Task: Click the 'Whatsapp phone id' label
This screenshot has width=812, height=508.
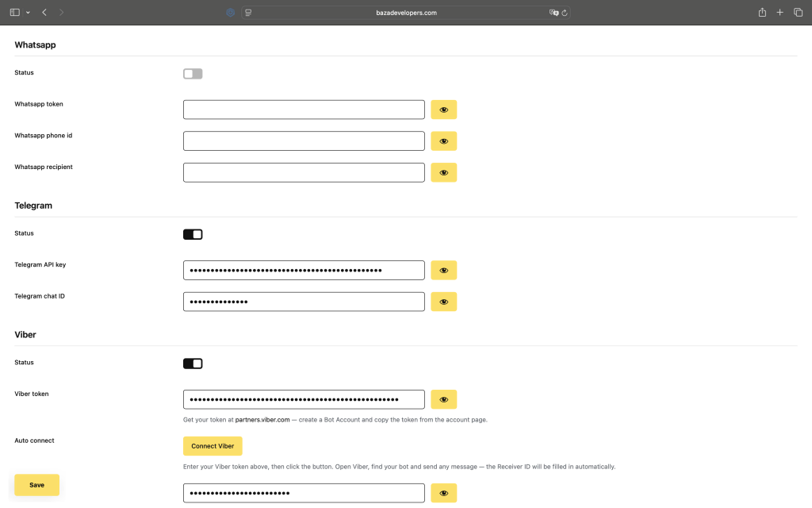Action: (x=44, y=135)
